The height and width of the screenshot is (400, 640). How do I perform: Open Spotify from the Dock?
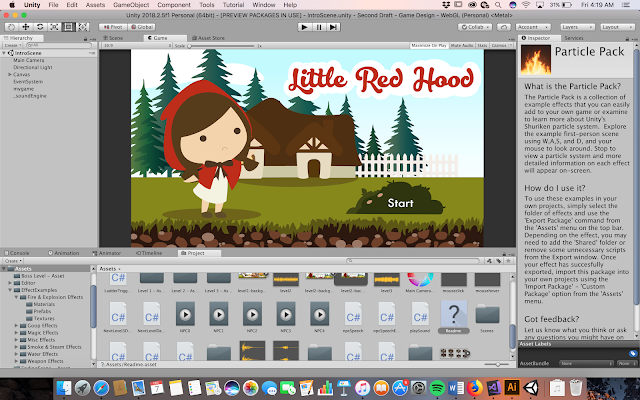coord(437,388)
